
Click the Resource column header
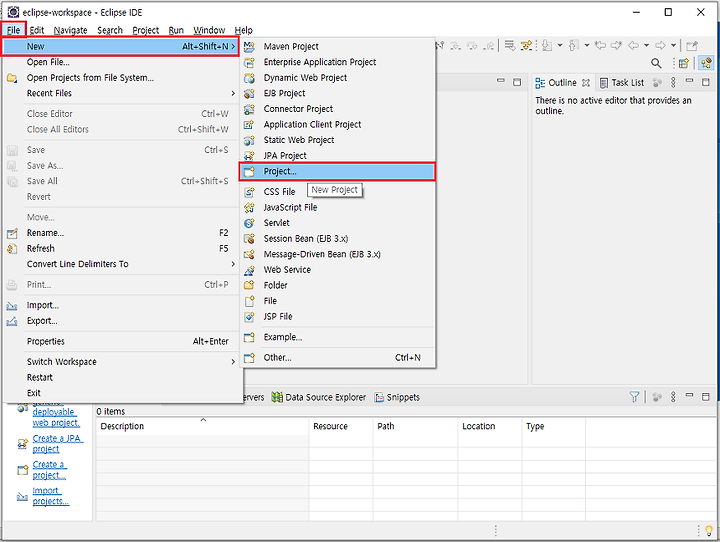point(341,426)
